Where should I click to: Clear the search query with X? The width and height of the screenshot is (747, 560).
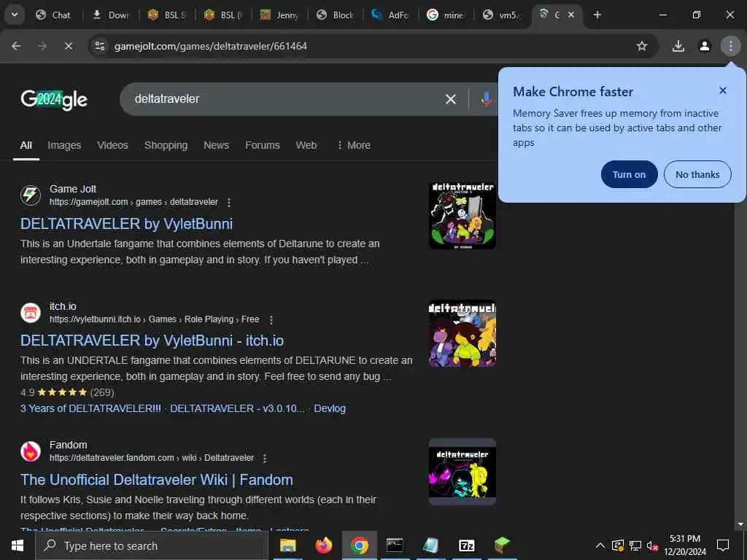coord(450,99)
